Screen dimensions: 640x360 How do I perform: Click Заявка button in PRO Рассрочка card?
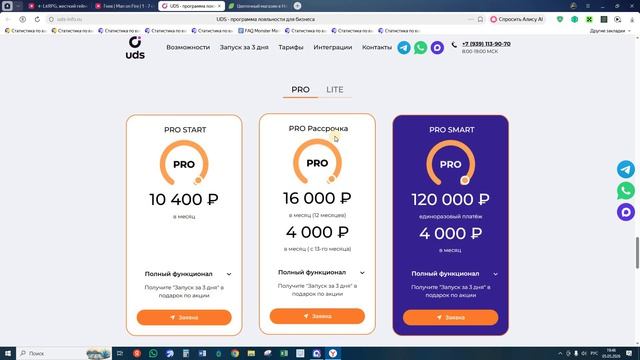coord(317,316)
